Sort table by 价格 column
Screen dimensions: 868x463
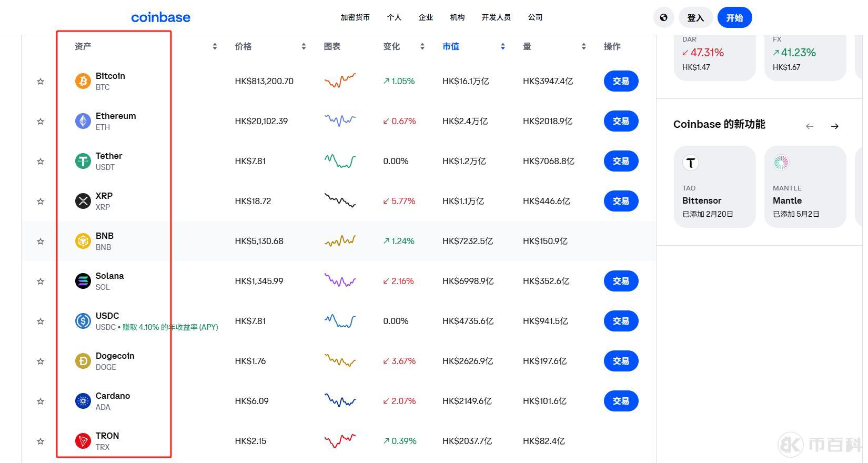304,46
